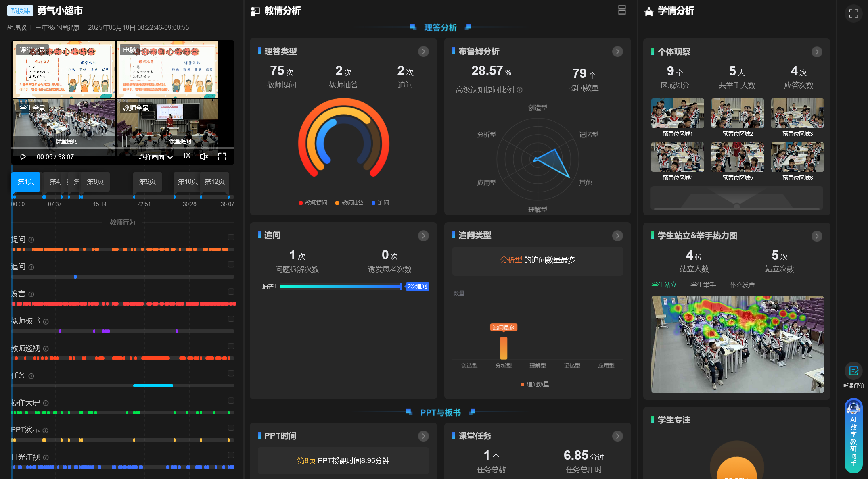Show info tooltip for 提问 row
Screen dimensions: 868x479
31,240
